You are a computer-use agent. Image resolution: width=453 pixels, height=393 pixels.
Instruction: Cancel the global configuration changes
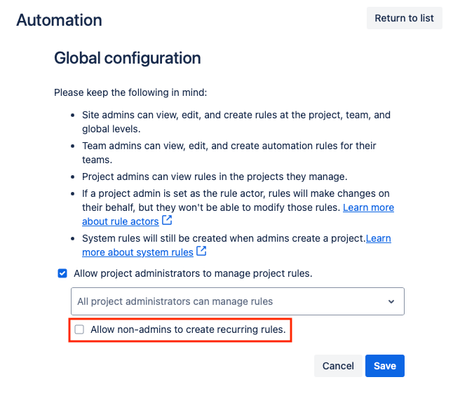pos(338,366)
